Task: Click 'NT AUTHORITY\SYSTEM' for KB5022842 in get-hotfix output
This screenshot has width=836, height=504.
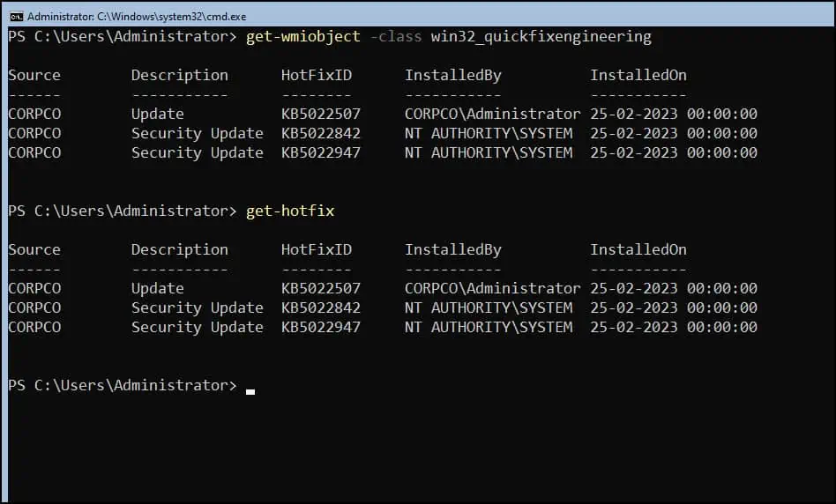Action: 489,308
